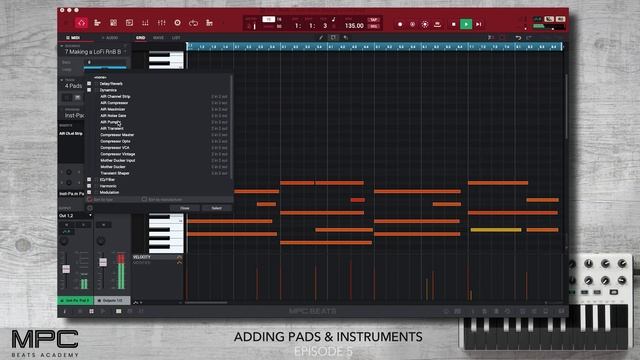
Task: Switch to the MIDI tab
Action: tap(73, 38)
